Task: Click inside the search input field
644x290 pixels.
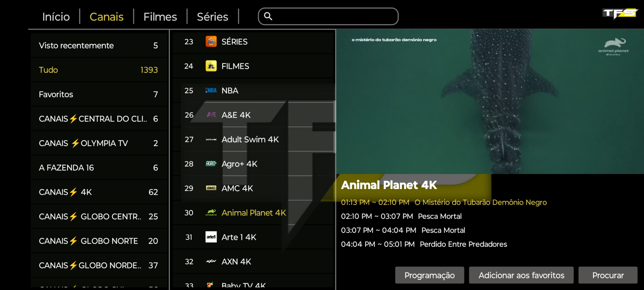Action: point(333,16)
